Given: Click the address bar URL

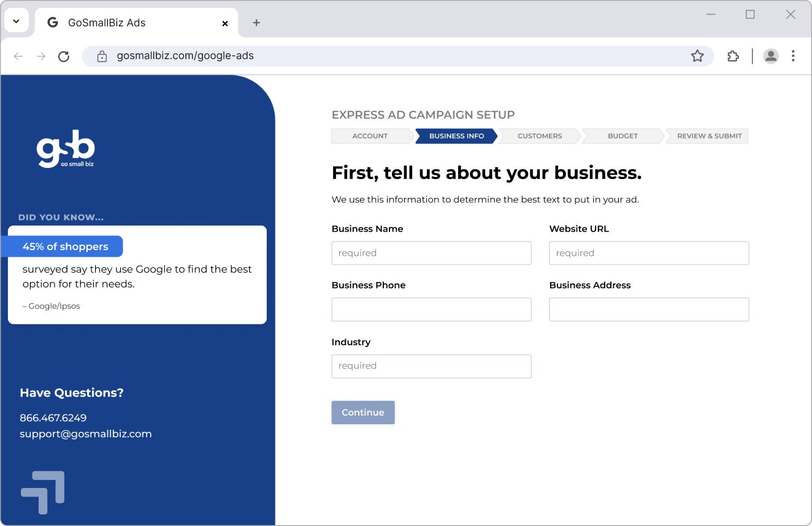Looking at the screenshot, I should click(x=185, y=56).
